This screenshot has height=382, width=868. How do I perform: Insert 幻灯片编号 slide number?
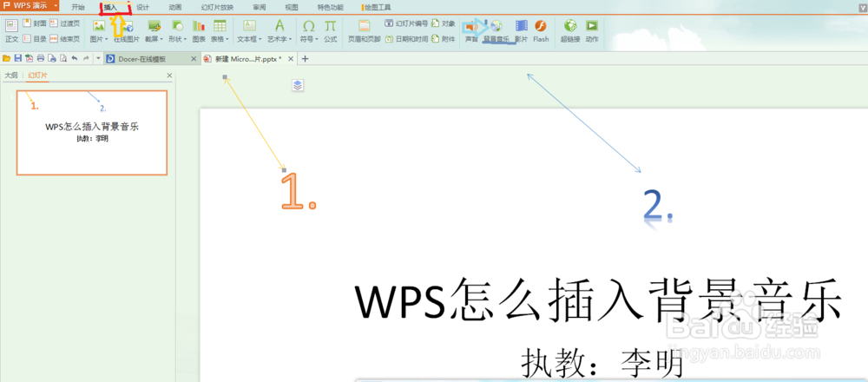(406, 23)
